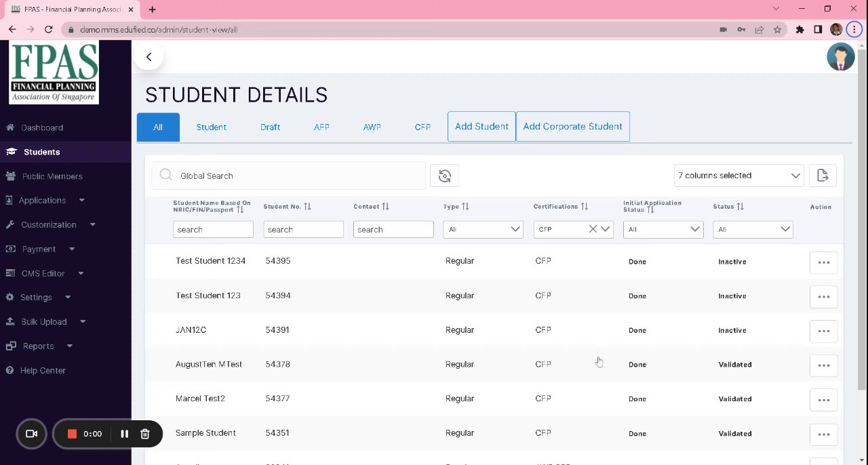Sort by Student No. column arrows
Image resolution: width=868 pixels, height=465 pixels.
pos(307,207)
